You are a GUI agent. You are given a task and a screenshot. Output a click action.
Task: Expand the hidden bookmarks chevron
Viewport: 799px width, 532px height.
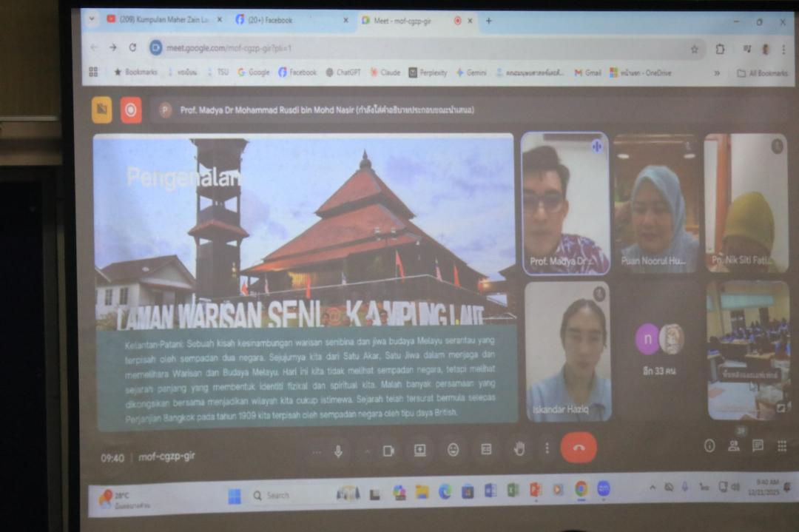pos(716,73)
